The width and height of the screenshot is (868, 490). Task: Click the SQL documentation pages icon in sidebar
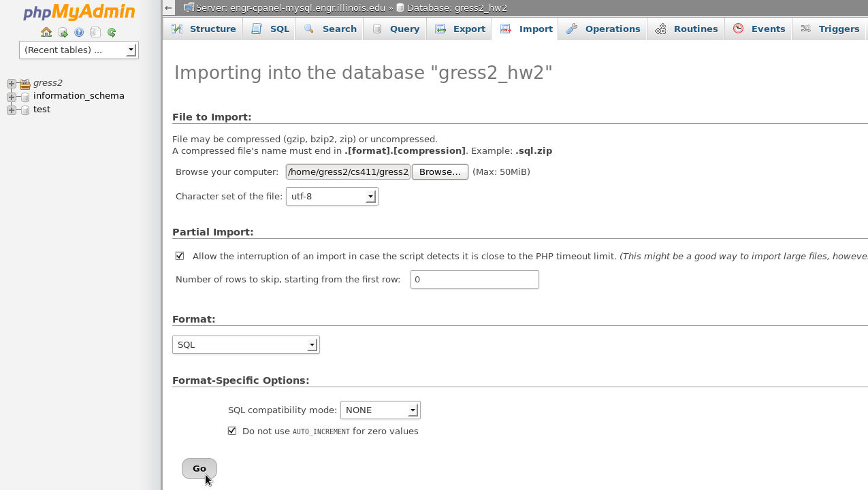95,32
